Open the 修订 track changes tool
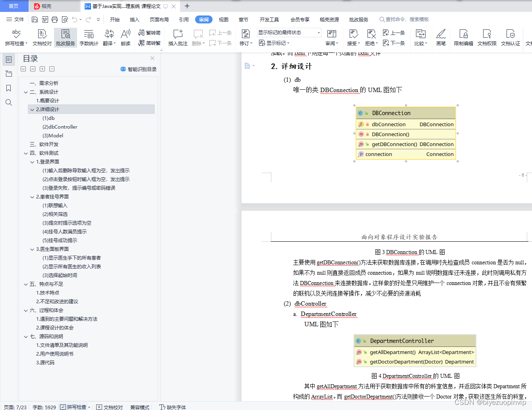The height and width of the screenshot is (410, 532). [246, 38]
